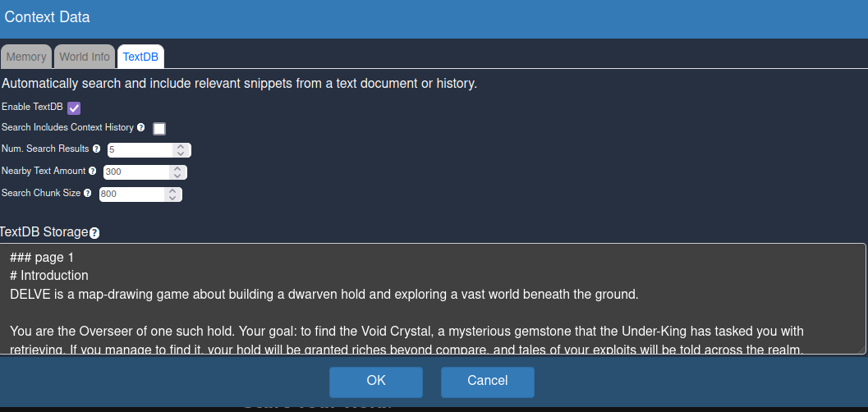Viewport: 868px width, 412px height.
Task: Click into the TextDB Storage text area
Action: click(433, 299)
